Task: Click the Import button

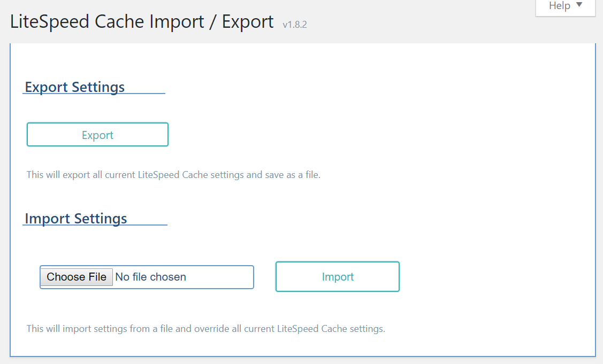Action: [338, 277]
